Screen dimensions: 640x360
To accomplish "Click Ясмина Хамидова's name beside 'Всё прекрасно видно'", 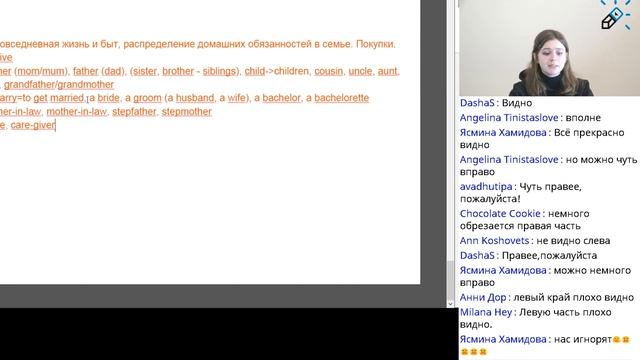I will (x=503, y=133).
